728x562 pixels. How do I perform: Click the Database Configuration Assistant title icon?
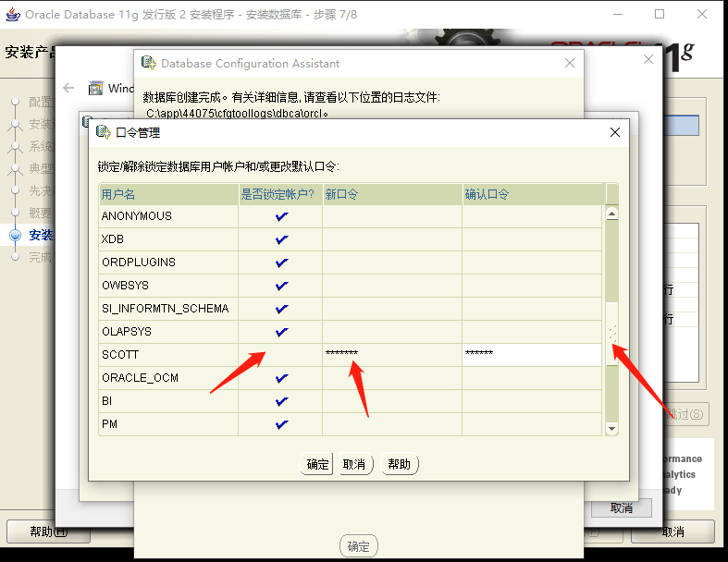149,63
